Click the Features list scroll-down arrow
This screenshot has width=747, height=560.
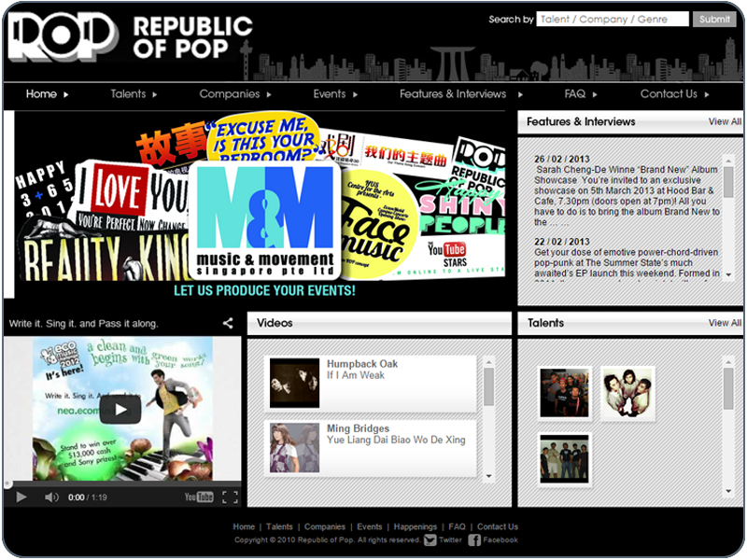pos(728,274)
